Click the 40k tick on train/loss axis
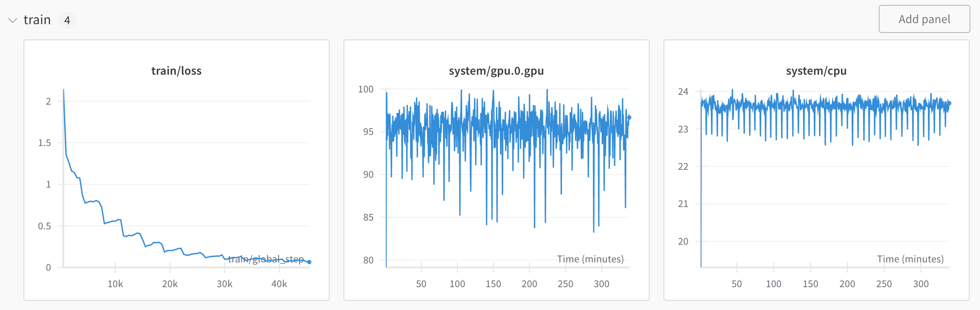Image resolution: width=980 pixels, height=310 pixels. click(x=279, y=284)
